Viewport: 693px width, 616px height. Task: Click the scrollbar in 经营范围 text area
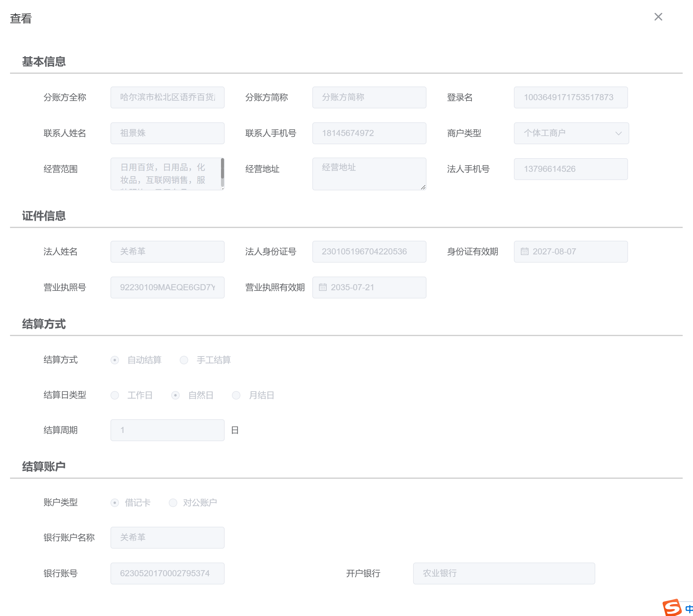coord(223,169)
